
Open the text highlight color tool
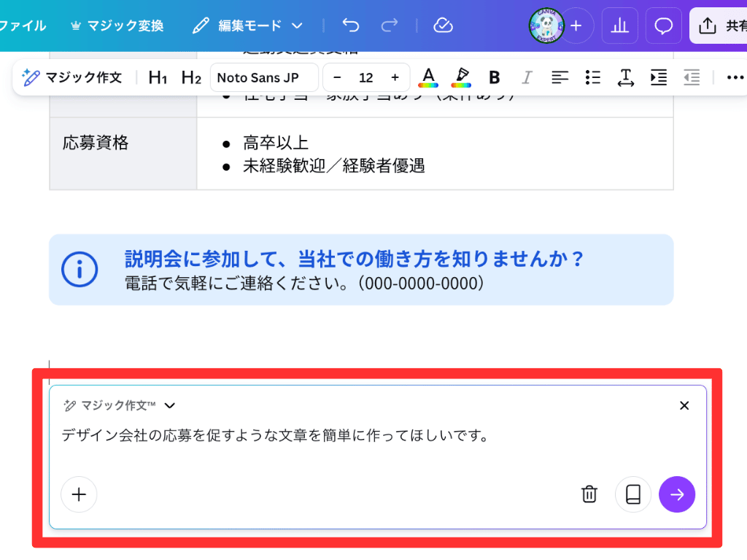[x=461, y=77]
